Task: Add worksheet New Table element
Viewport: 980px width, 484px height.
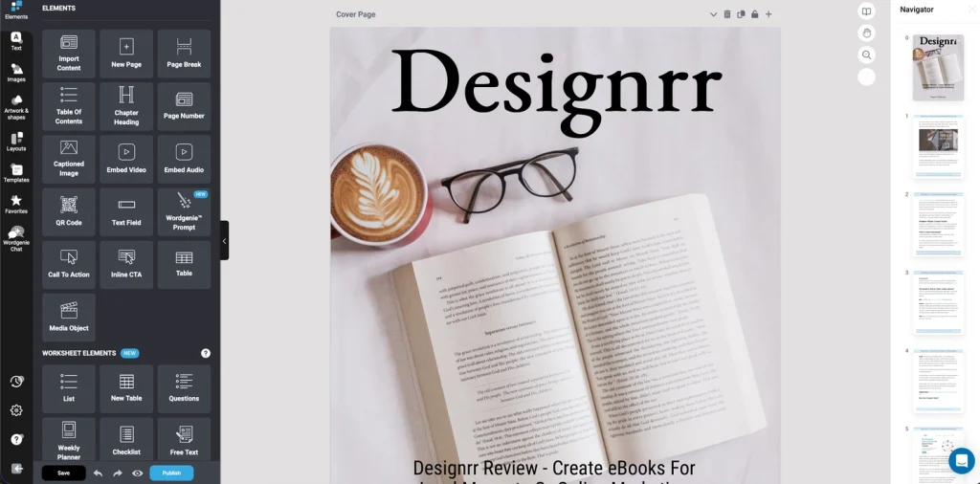Action: (x=126, y=389)
